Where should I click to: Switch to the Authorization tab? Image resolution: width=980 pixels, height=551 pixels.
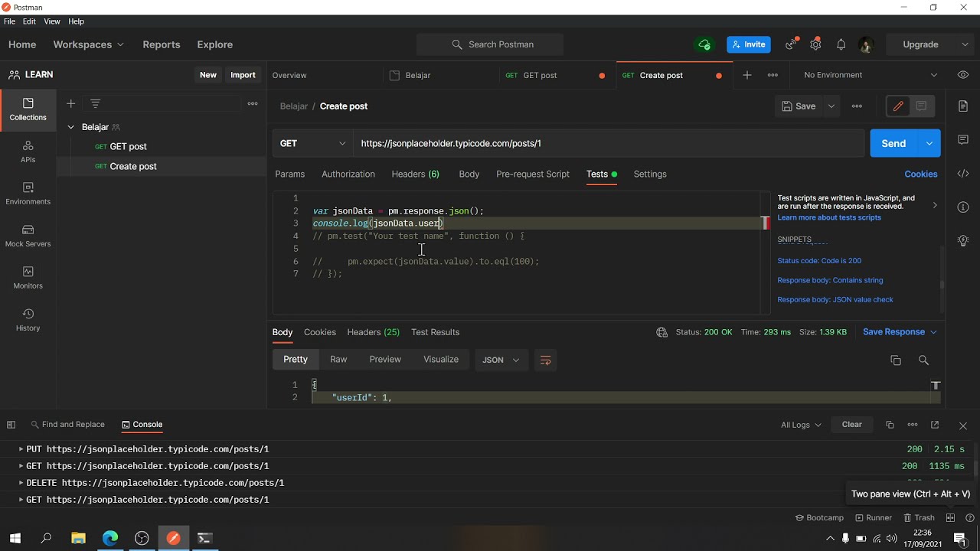pyautogui.click(x=348, y=174)
